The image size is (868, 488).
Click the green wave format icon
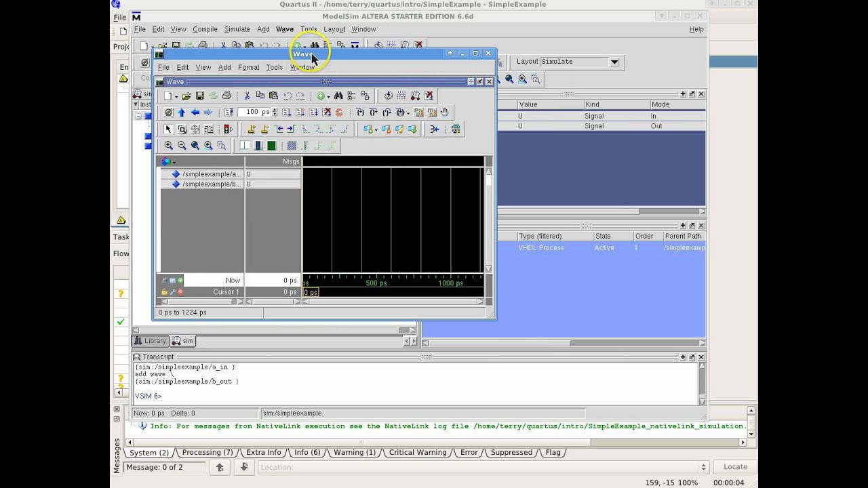point(271,145)
